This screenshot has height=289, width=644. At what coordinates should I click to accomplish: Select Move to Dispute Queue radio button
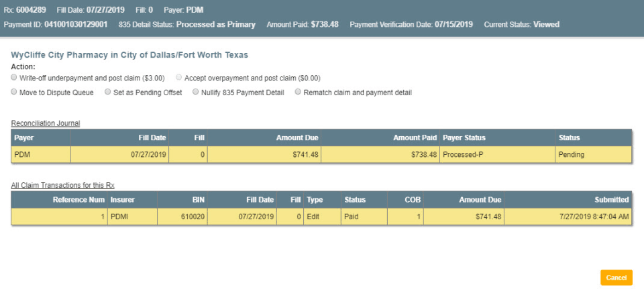click(x=15, y=93)
